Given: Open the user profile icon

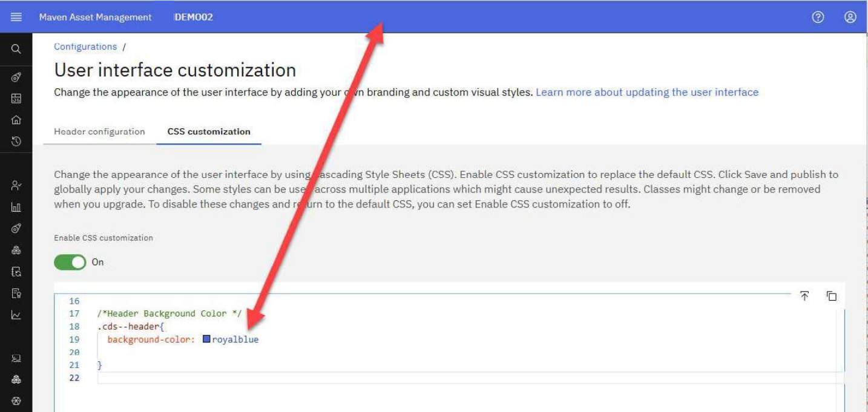Looking at the screenshot, I should coord(850,17).
